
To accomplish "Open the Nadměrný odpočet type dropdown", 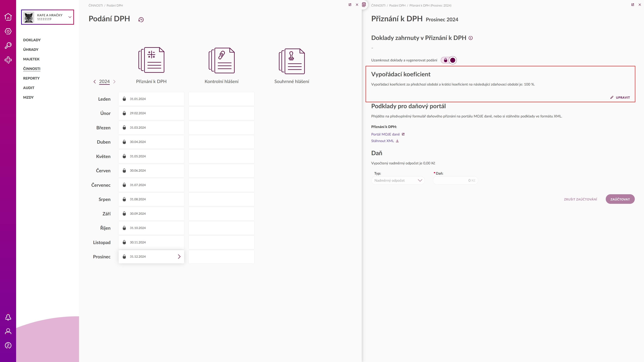I will [398, 180].
